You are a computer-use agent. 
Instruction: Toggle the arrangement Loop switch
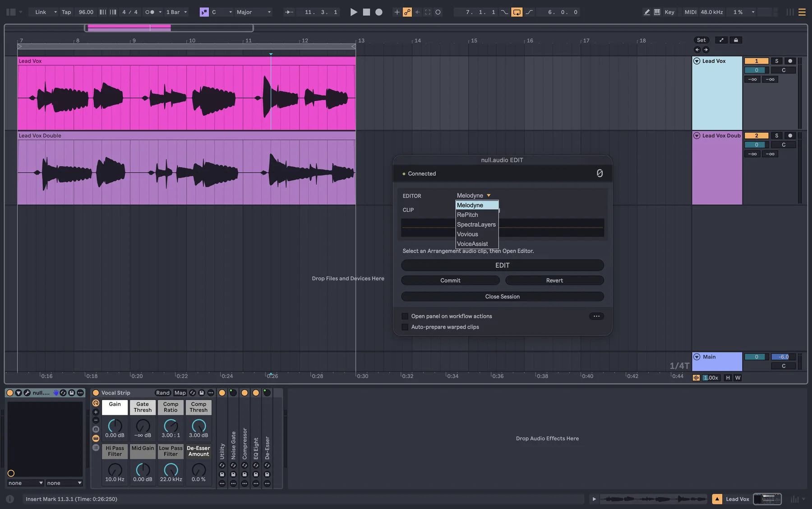(x=517, y=12)
